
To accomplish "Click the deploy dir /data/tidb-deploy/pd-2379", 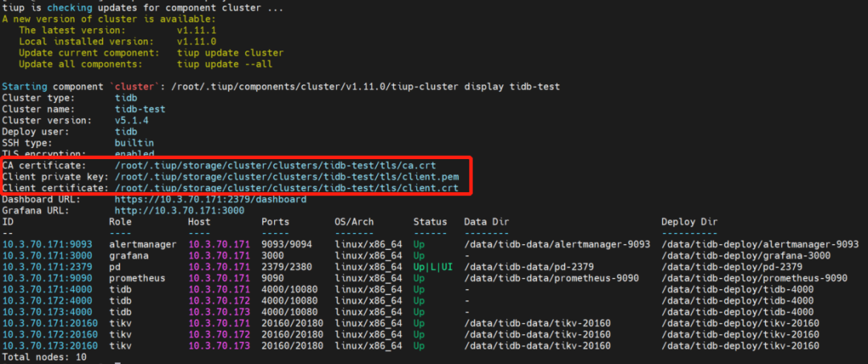I will [732, 267].
